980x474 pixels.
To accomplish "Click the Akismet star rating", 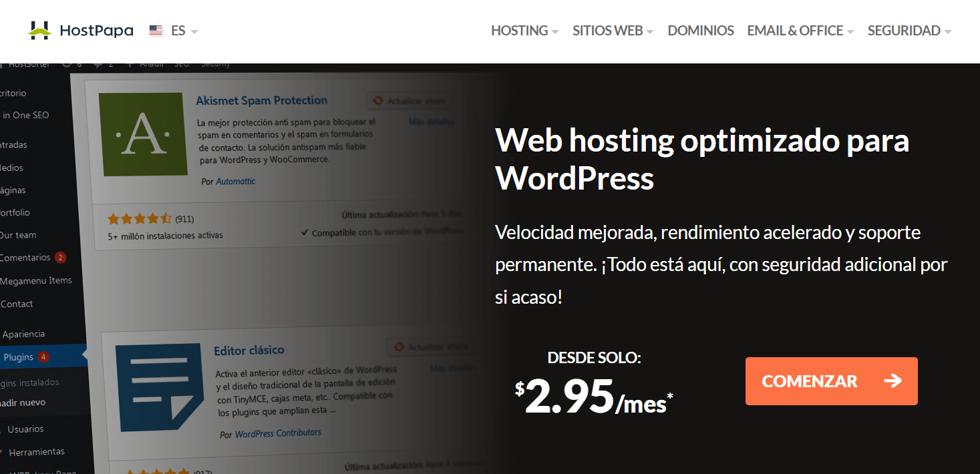I will [x=140, y=218].
